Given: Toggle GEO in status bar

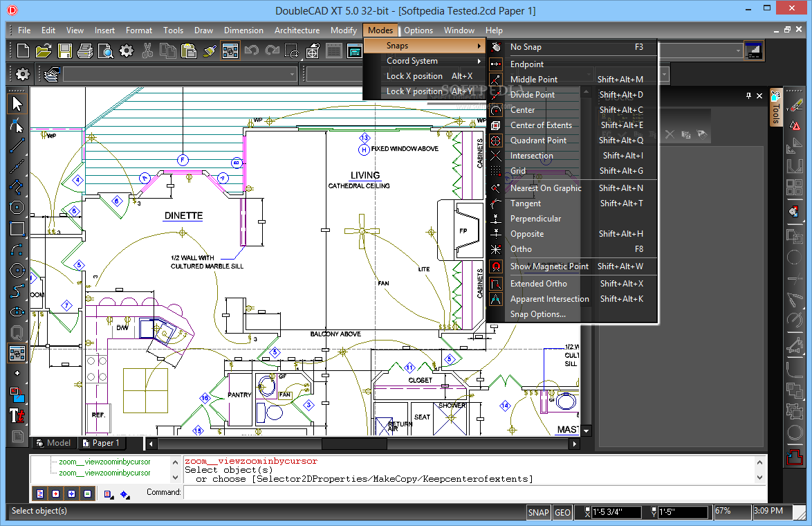Looking at the screenshot, I should (x=562, y=512).
